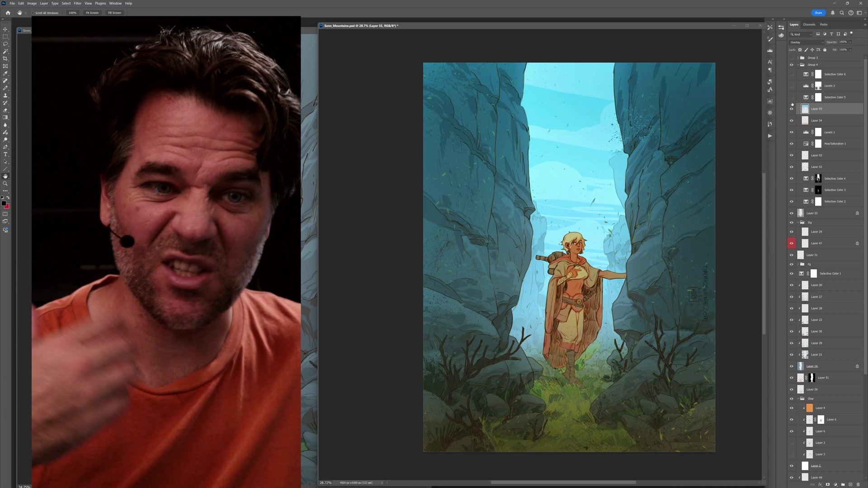Select the Hue/Saturation 1 layer
Viewport: 868px width, 488px height.
point(835,144)
